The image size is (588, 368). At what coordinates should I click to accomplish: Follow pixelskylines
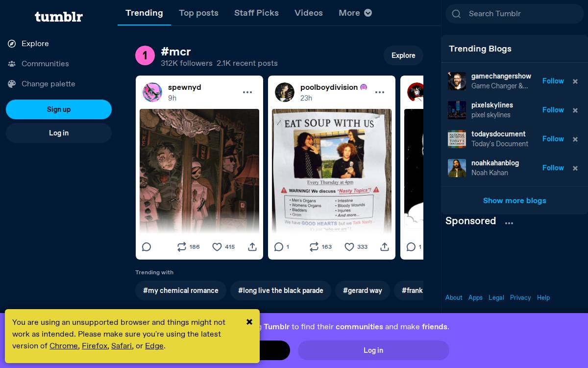click(x=553, y=110)
